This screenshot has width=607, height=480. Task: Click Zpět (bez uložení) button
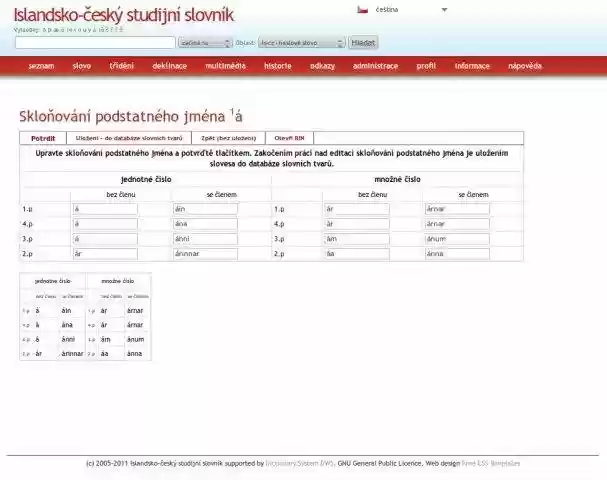(228, 138)
